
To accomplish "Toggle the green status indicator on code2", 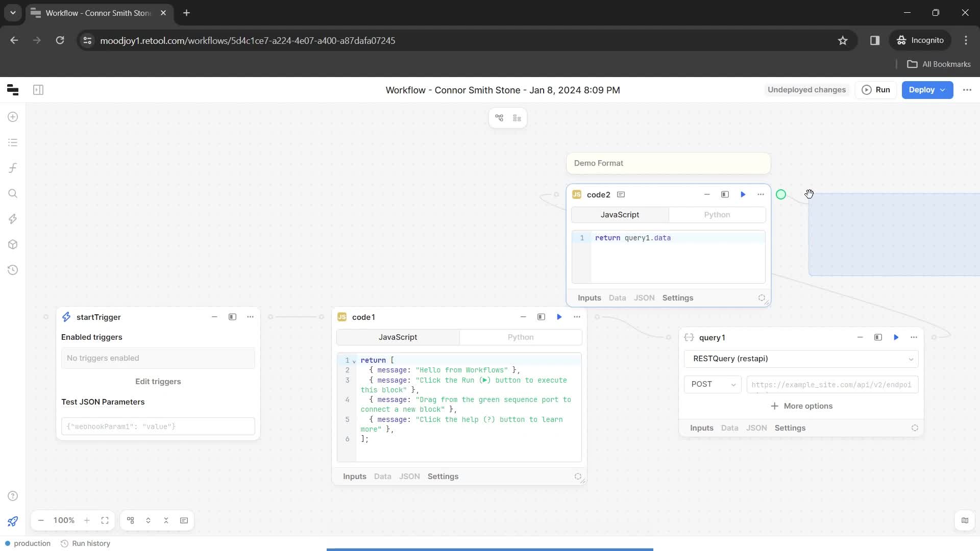I will click(781, 194).
